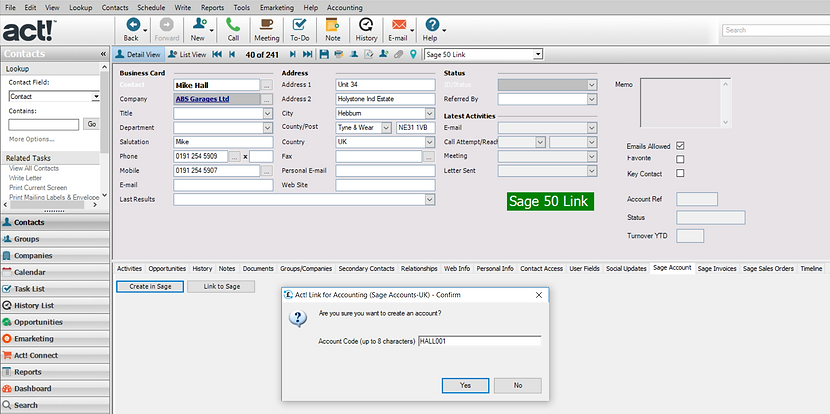
Task: Open the Sage 50 Link layout dropdown
Action: pos(538,54)
